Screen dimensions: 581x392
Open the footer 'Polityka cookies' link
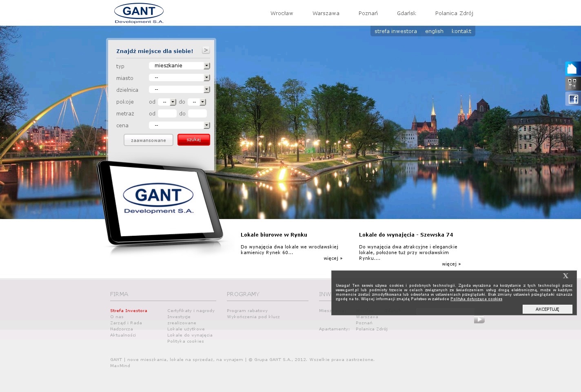point(186,341)
